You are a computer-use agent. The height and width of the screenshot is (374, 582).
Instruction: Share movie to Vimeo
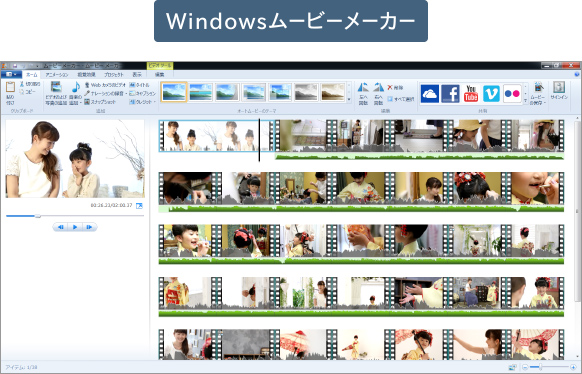coord(491,94)
